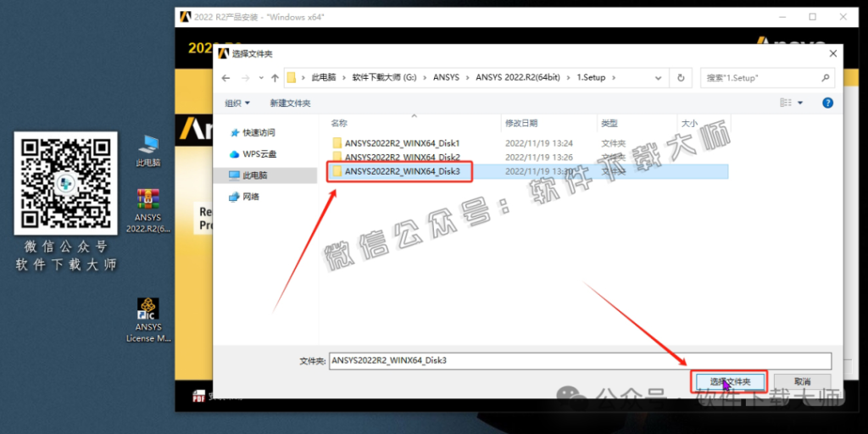Image resolution: width=868 pixels, height=434 pixels.
Task: Sort by 类型 column header
Action: coord(609,123)
